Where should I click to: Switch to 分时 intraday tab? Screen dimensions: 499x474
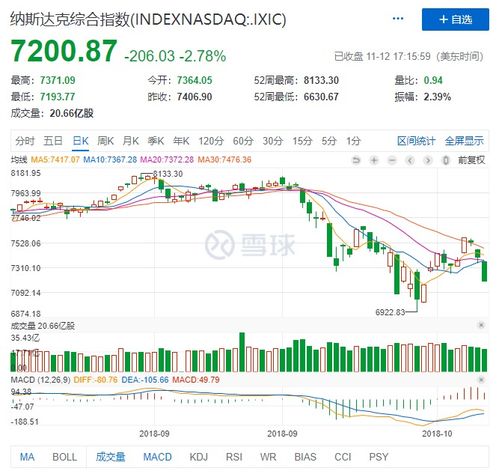(25, 141)
